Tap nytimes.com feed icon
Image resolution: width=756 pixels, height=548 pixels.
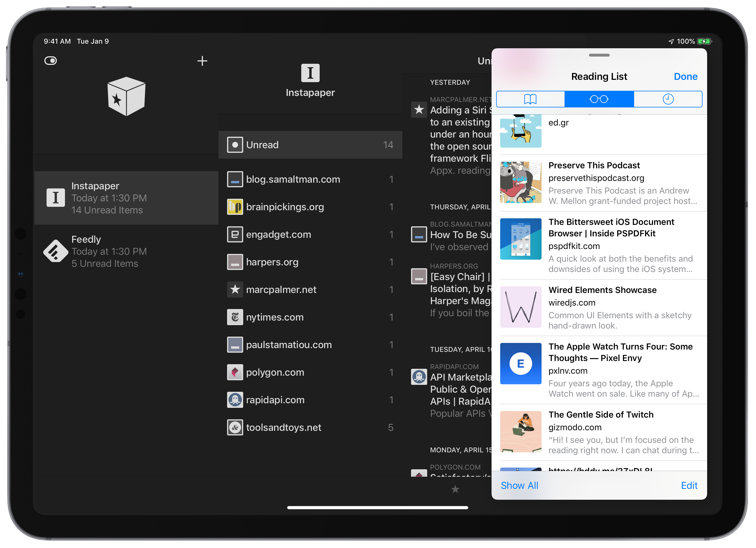click(x=235, y=317)
